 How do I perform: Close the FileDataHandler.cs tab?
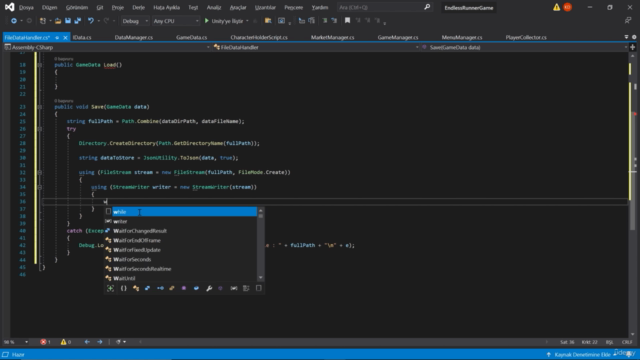65,37
